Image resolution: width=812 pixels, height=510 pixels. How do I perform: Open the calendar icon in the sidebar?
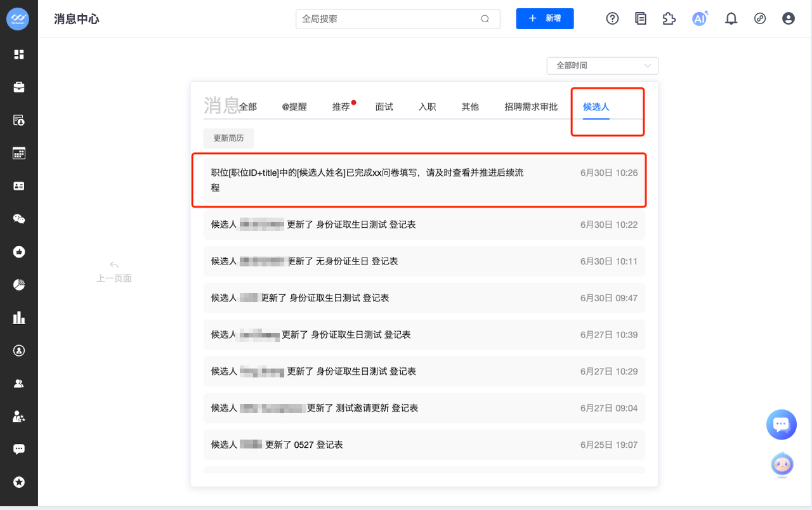[19, 153]
